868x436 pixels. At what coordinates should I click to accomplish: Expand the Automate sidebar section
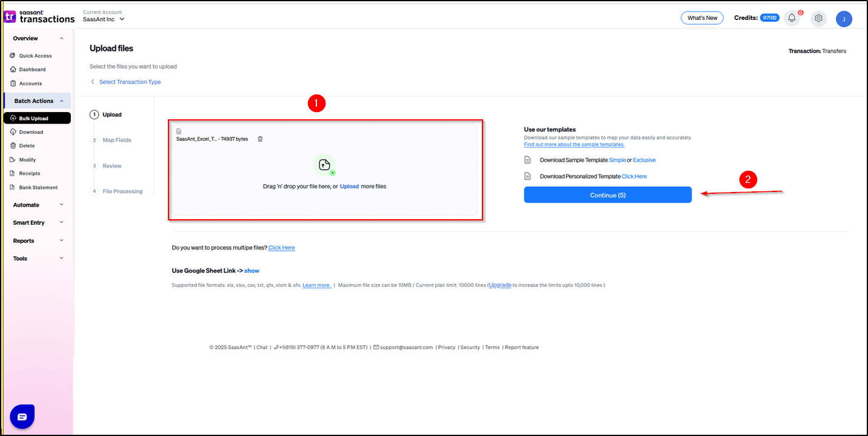tap(38, 205)
